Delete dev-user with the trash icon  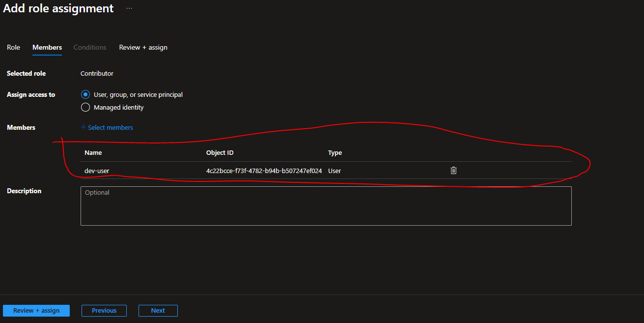(x=453, y=171)
